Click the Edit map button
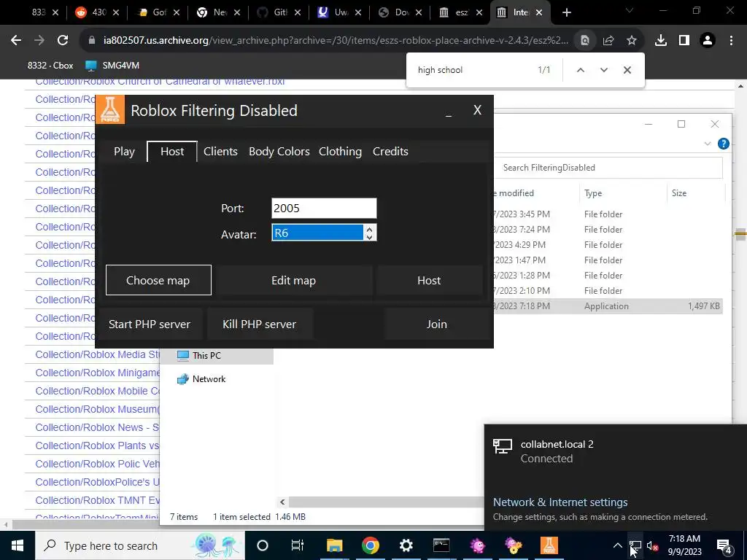The image size is (747, 560). coord(293,281)
